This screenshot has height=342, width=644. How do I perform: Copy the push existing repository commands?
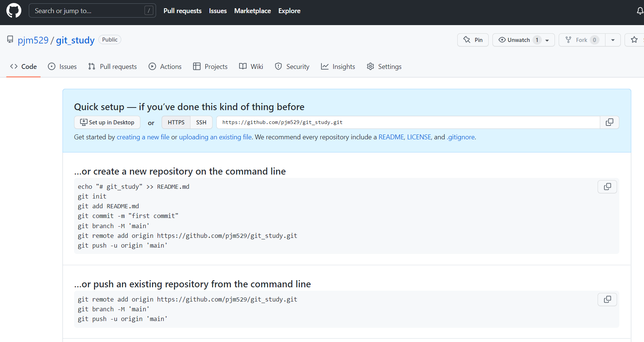607,299
